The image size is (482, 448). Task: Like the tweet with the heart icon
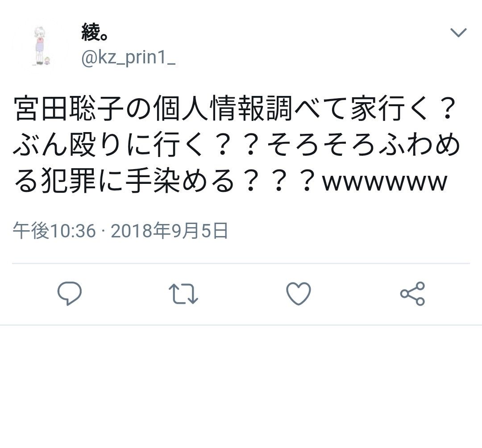(x=299, y=294)
